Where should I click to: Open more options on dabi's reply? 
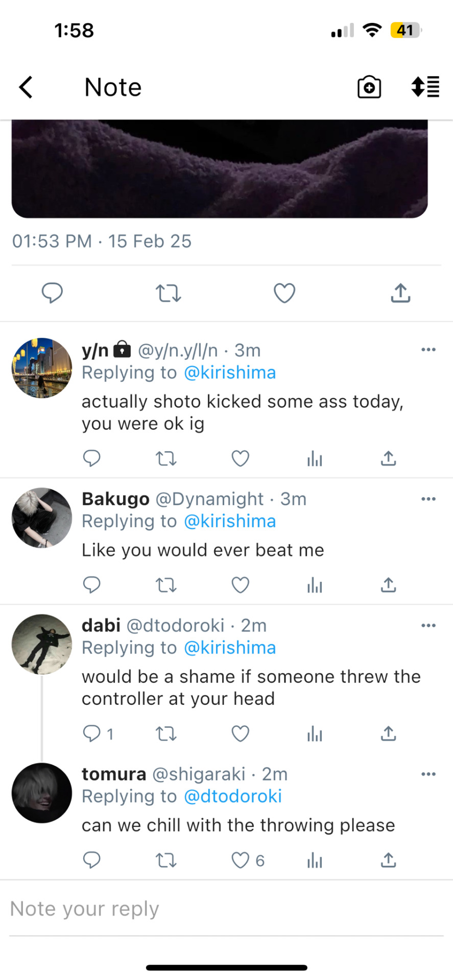click(x=428, y=625)
